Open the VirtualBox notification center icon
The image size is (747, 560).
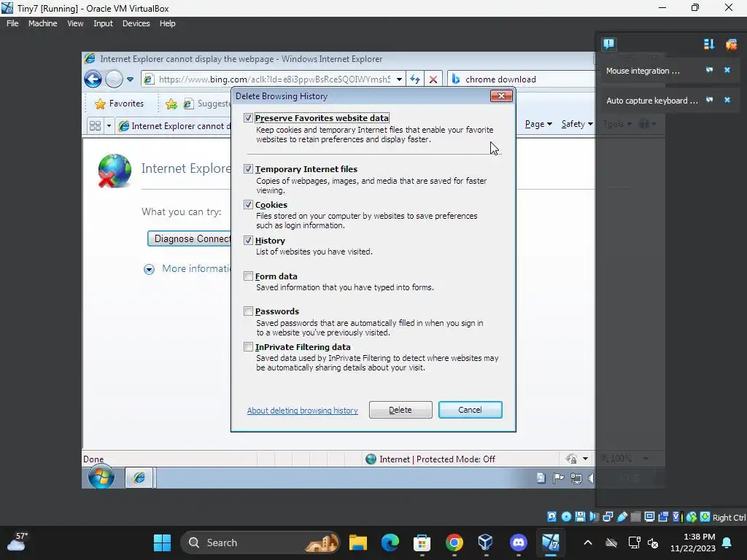(608, 44)
